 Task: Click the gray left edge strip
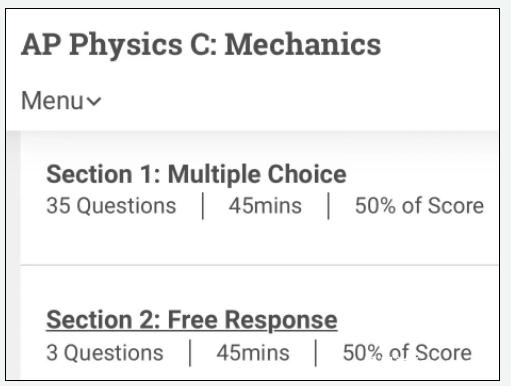[x=14, y=255]
